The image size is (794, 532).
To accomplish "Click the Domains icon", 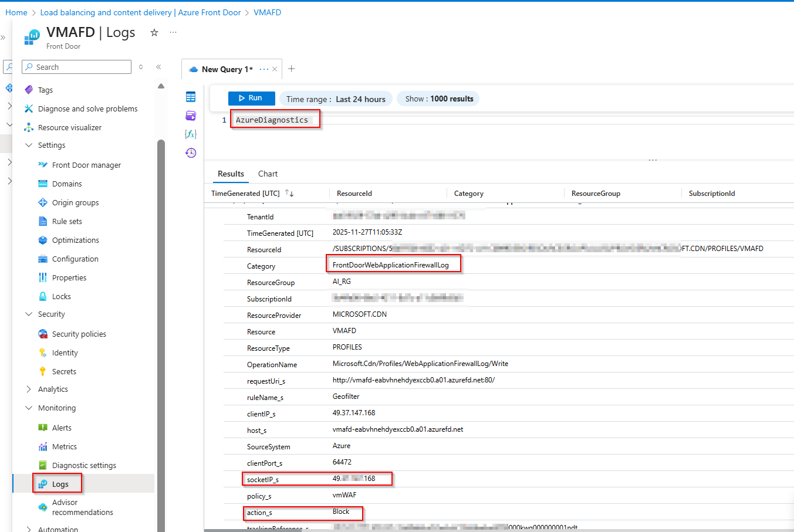I will pyautogui.click(x=43, y=184).
